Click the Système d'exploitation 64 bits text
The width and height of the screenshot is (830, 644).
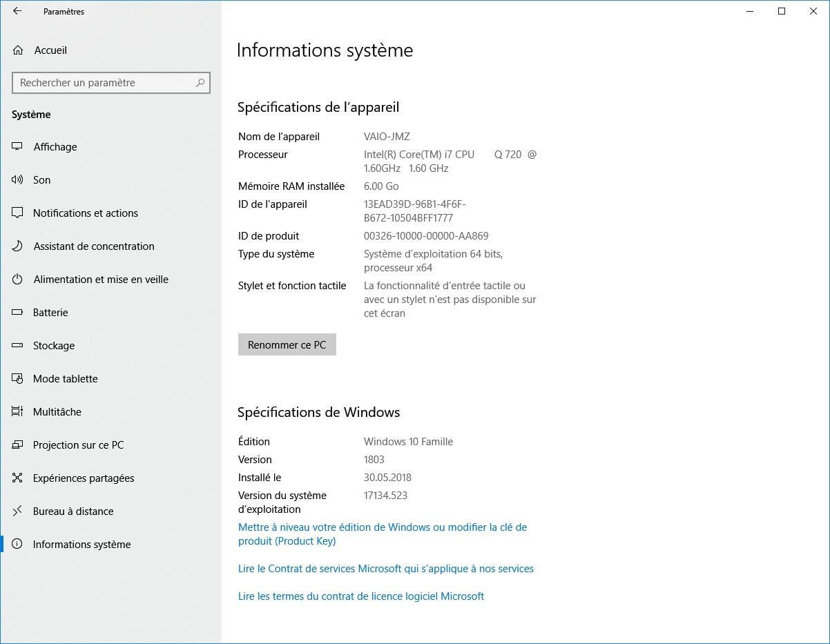(x=434, y=261)
